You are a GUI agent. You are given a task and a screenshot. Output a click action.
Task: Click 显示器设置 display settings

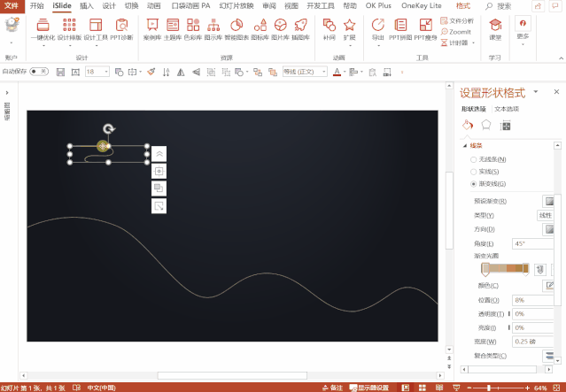368,388
